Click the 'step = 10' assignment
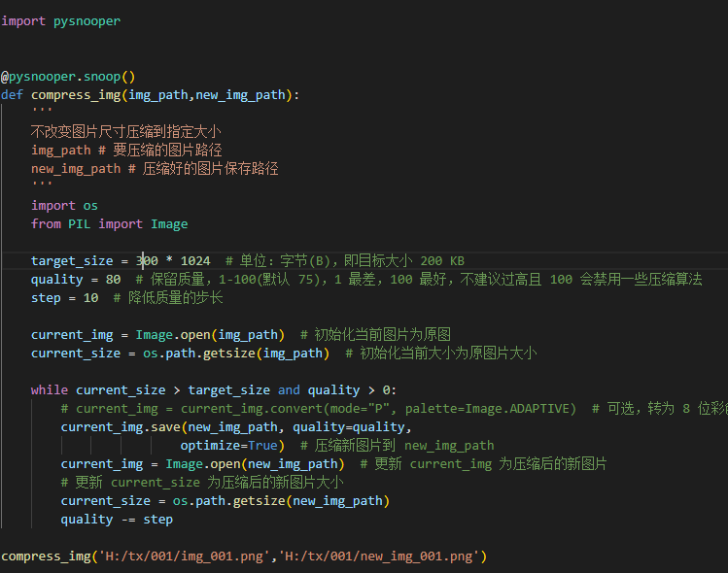728x573 pixels. click(64, 298)
